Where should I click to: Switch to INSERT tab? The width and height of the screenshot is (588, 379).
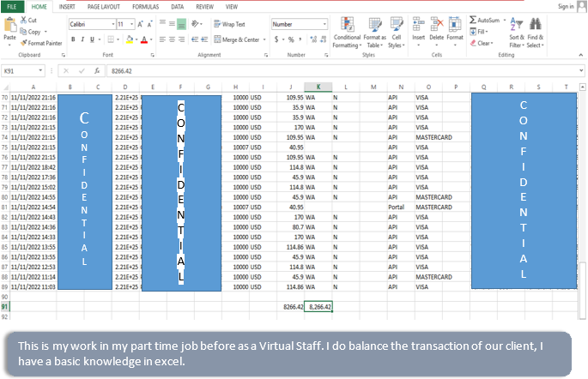point(67,7)
